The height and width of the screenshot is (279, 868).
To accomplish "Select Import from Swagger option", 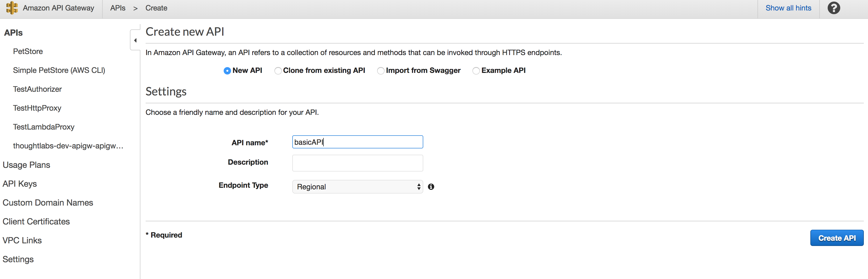I will pyautogui.click(x=381, y=71).
